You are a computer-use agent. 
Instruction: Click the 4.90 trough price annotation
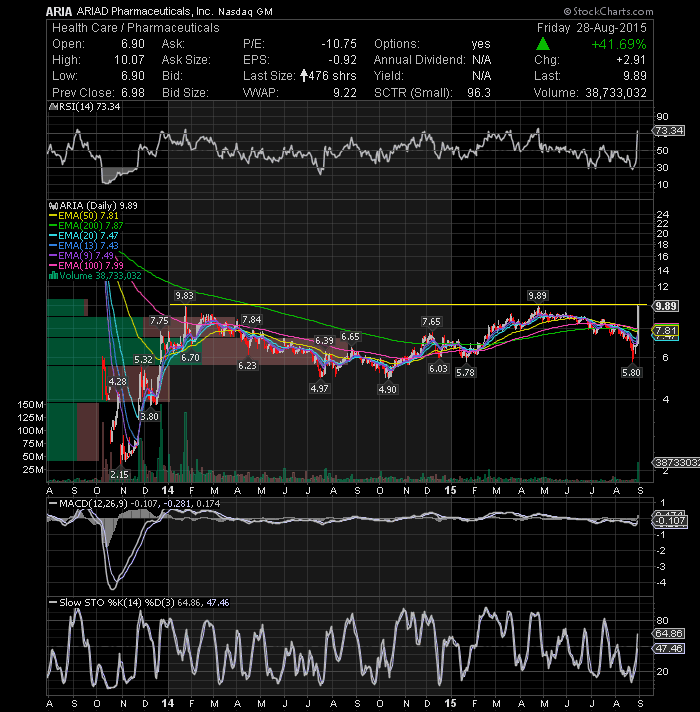tap(387, 390)
